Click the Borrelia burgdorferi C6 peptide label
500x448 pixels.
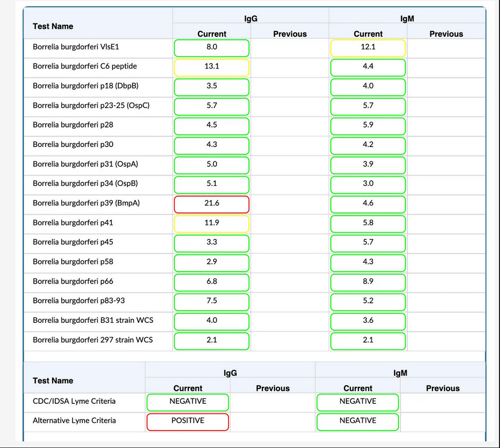[x=85, y=66]
